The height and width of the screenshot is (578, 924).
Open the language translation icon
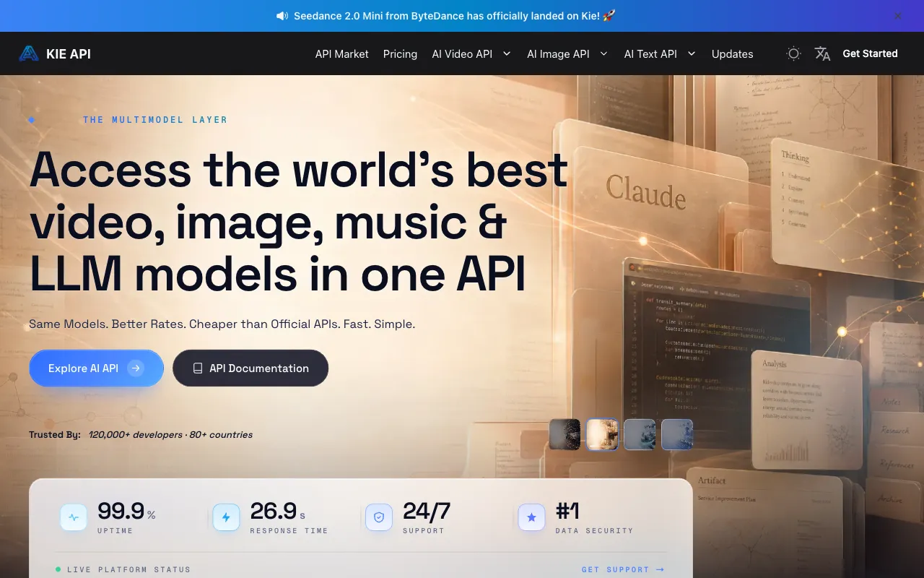pos(822,53)
